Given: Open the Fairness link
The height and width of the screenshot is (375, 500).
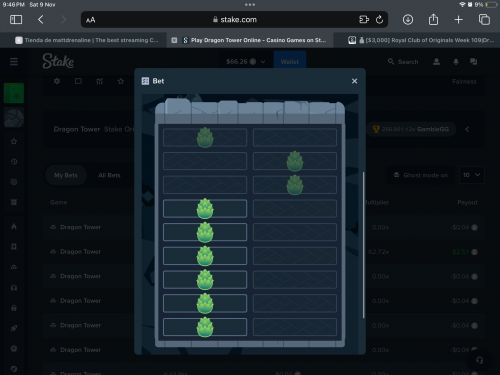Looking at the screenshot, I should click(x=464, y=81).
